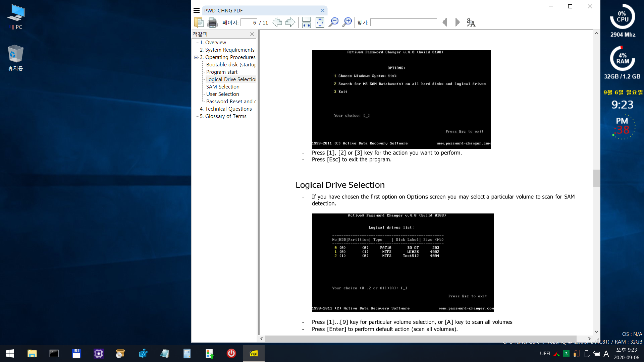Click the green '3' tray icon
The image size is (644, 362).
[566, 354]
